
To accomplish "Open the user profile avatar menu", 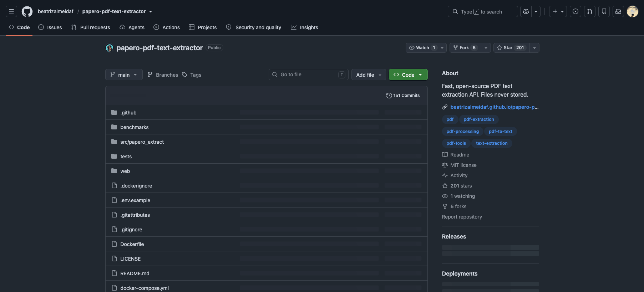I will [x=633, y=11].
